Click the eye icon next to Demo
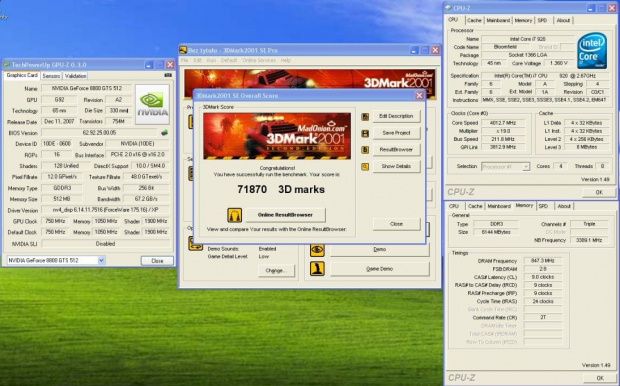 (x=317, y=250)
